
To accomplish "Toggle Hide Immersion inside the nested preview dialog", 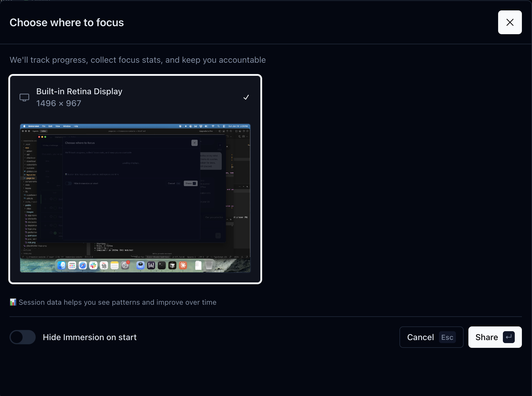I will [68, 183].
